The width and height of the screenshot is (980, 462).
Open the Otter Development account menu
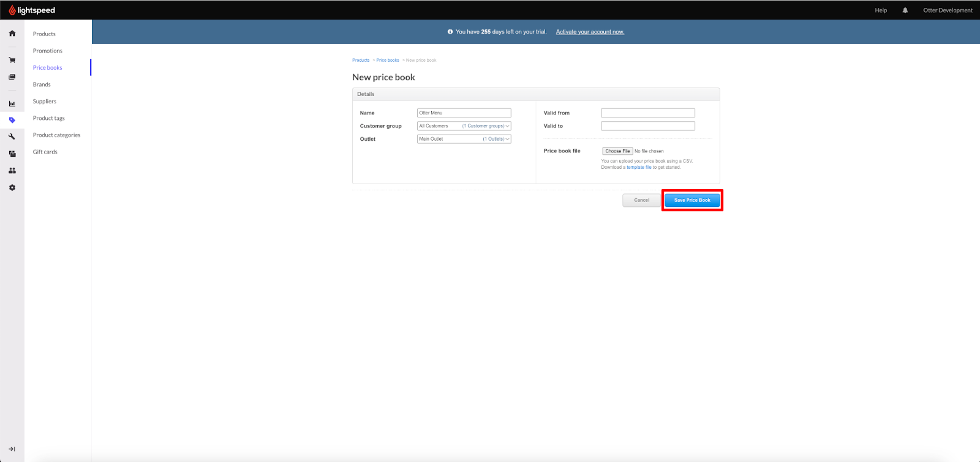(x=948, y=10)
